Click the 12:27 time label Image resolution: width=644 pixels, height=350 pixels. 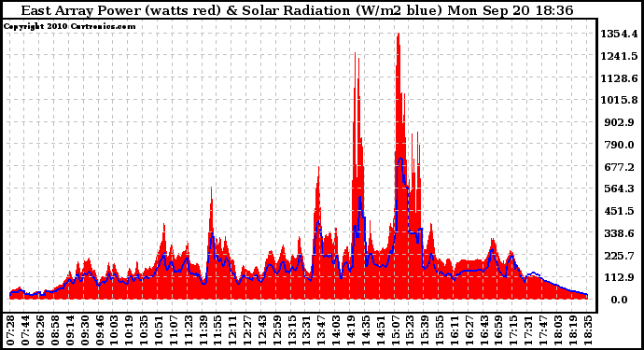(247, 330)
